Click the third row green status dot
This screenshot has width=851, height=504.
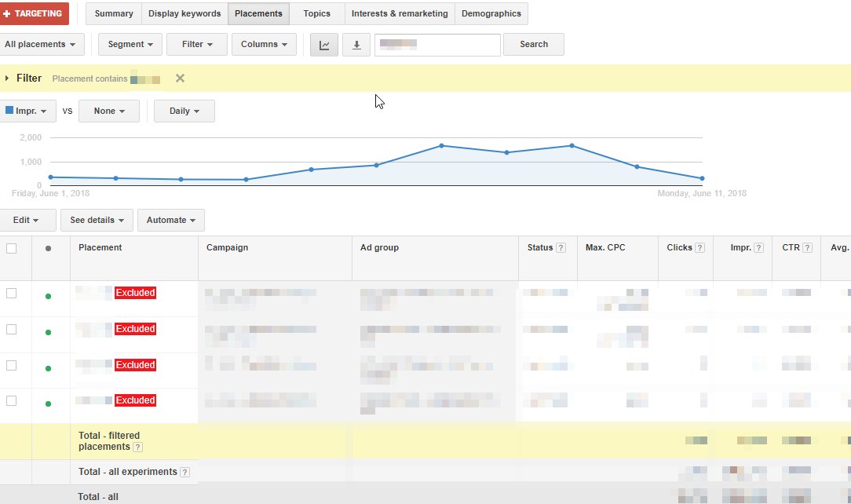(49, 369)
